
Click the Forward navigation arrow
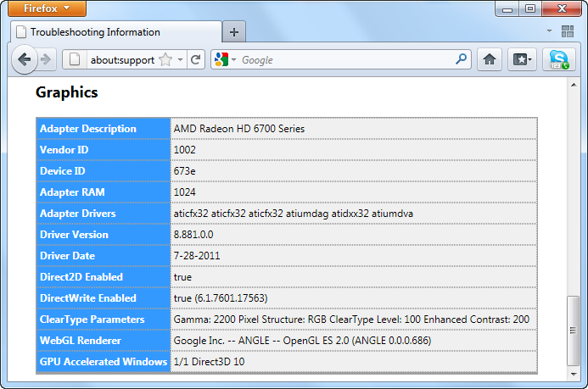(x=46, y=59)
